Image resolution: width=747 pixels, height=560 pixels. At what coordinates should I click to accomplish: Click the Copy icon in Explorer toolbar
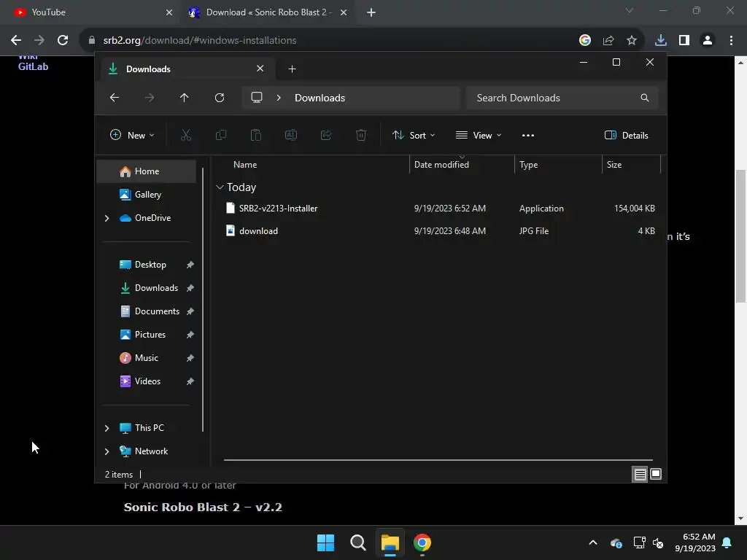point(220,135)
